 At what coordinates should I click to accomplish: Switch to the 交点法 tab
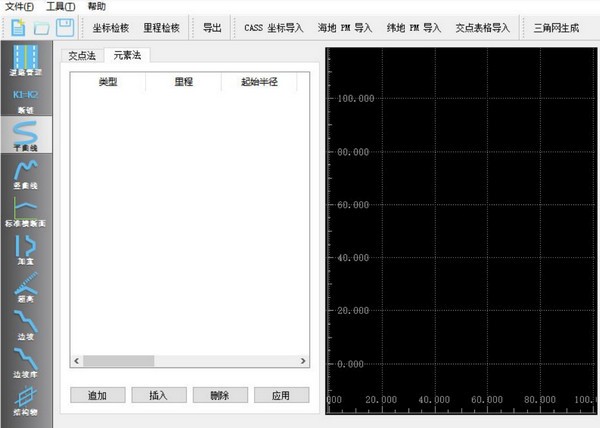click(x=82, y=55)
